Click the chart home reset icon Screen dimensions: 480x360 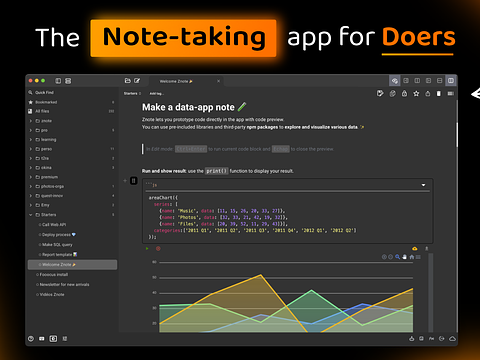point(412,257)
